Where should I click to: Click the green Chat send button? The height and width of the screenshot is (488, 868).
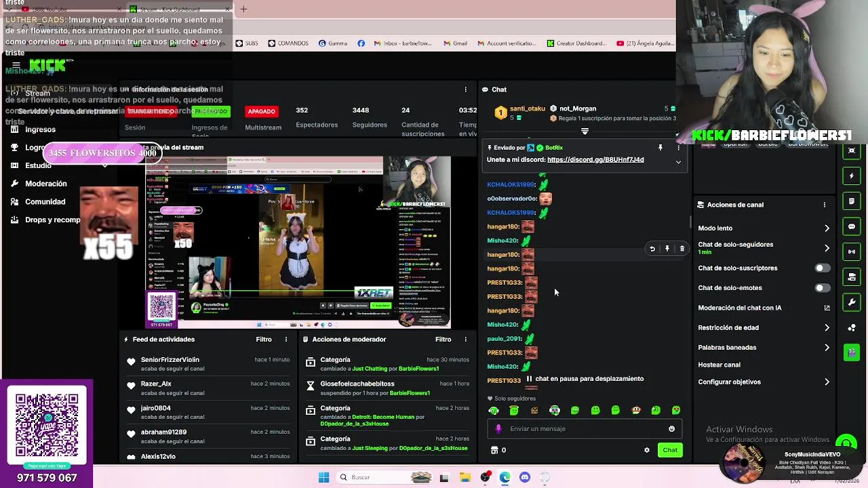pos(670,450)
